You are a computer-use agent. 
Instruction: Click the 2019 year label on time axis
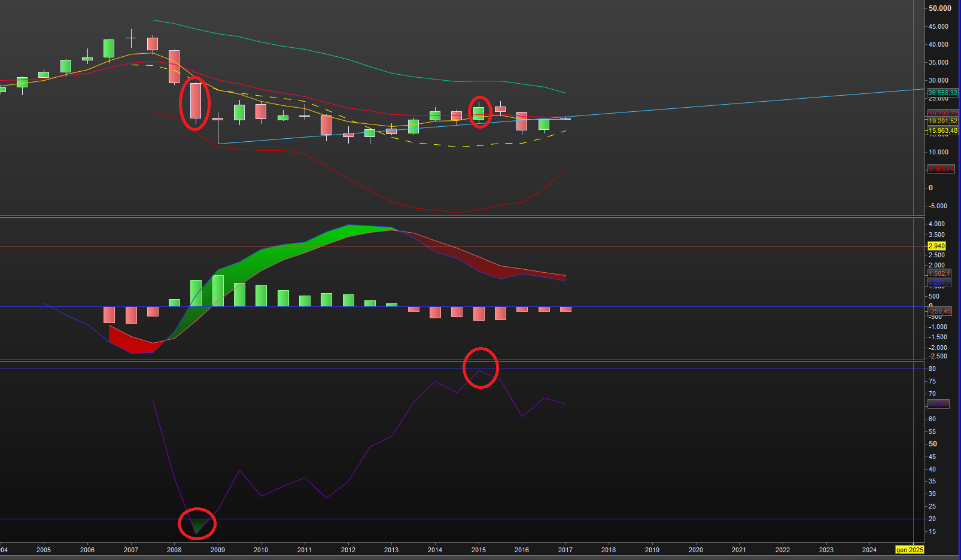tap(652, 550)
